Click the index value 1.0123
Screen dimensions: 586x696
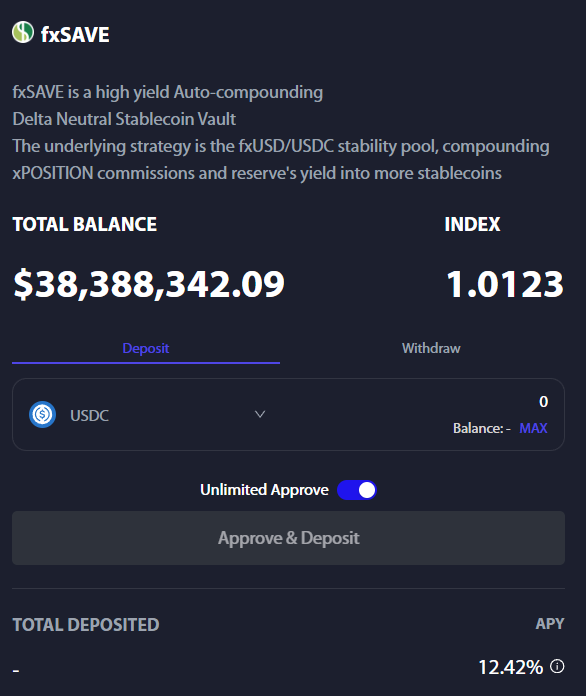(x=505, y=284)
